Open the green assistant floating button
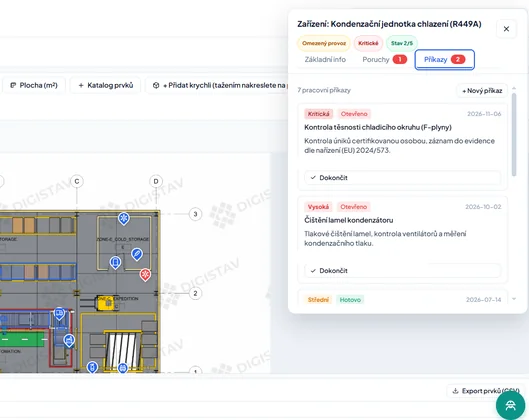 point(510,405)
